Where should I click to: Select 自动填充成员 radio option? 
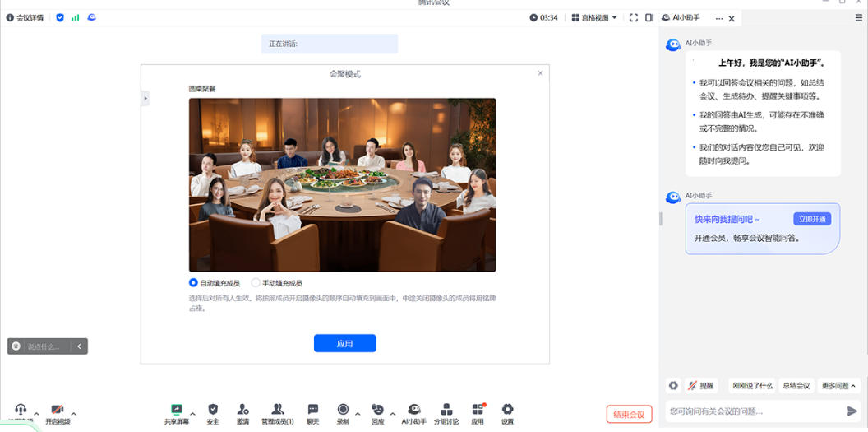pos(215,282)
